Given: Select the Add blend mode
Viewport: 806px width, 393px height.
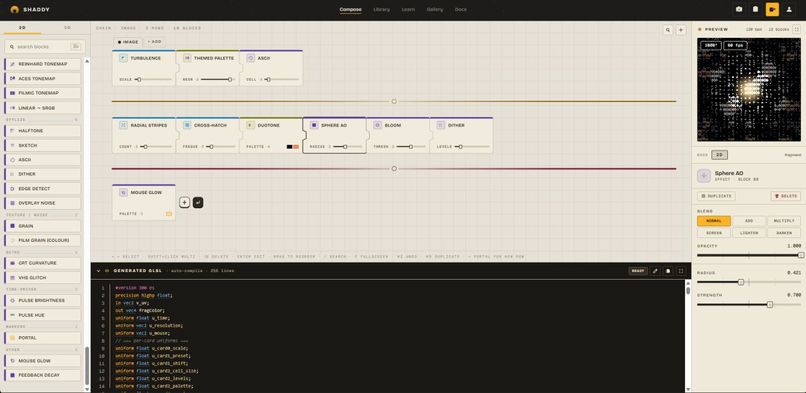Looking at the screenshot, I should tap(748, 221).
